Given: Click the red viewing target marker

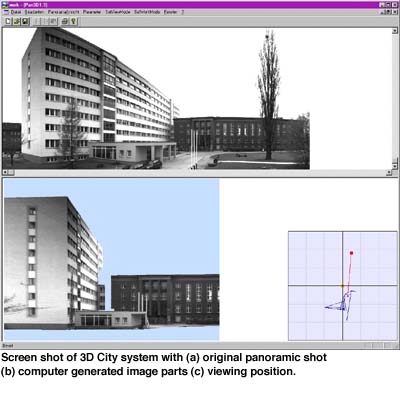Looking at the screenshot, I should 351,253.
